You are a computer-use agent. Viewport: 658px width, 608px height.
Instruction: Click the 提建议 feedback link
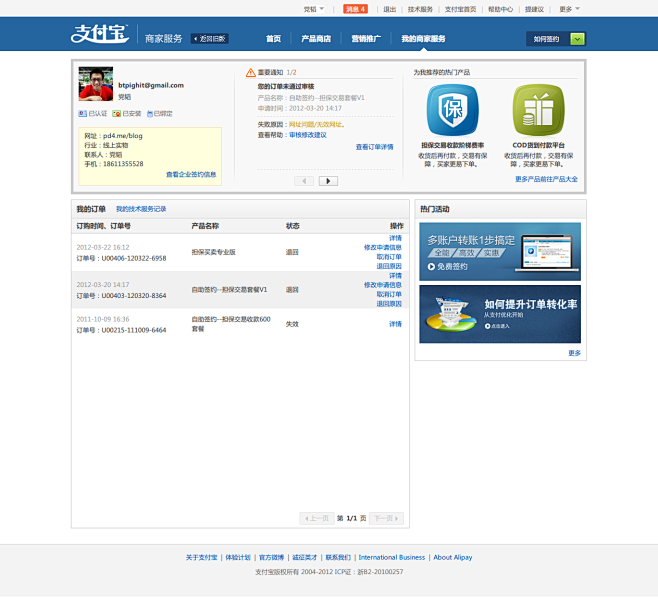click(534, 9)
